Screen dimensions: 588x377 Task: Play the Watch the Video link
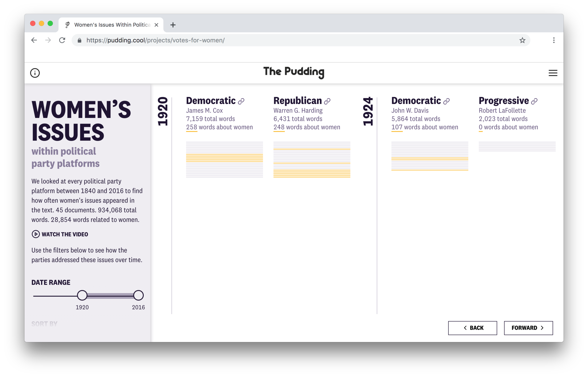[60, 234]
